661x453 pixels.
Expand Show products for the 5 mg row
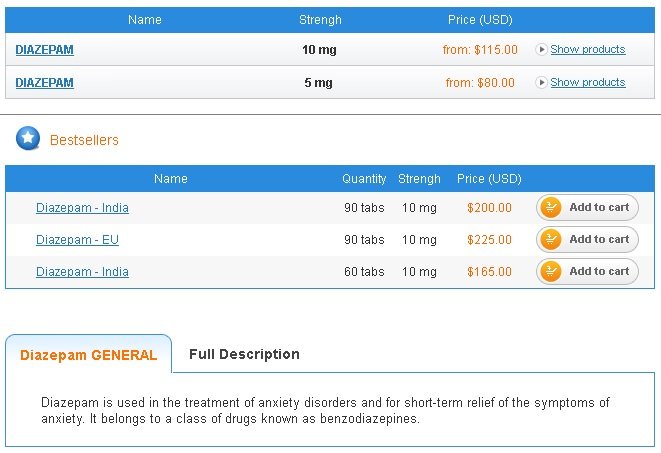pyautogui.click(x=587, y=82)
